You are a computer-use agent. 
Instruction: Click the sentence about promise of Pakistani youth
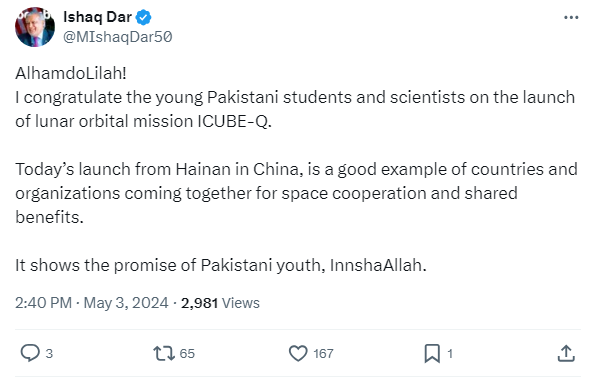tap(221, 265)
